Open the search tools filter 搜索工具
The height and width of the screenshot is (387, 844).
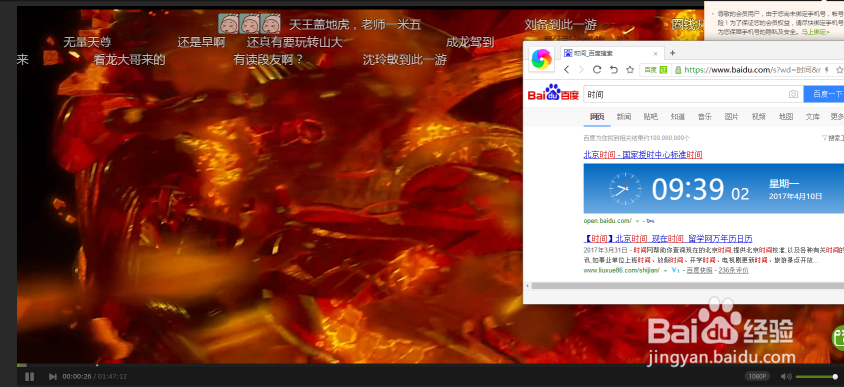click(833, 138)
